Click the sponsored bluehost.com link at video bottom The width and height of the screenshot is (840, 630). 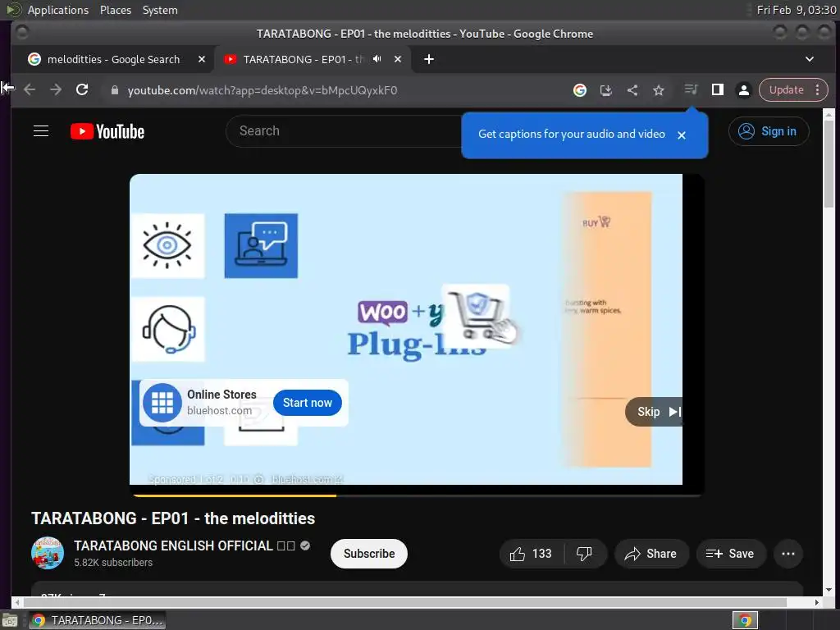(307, 479)
